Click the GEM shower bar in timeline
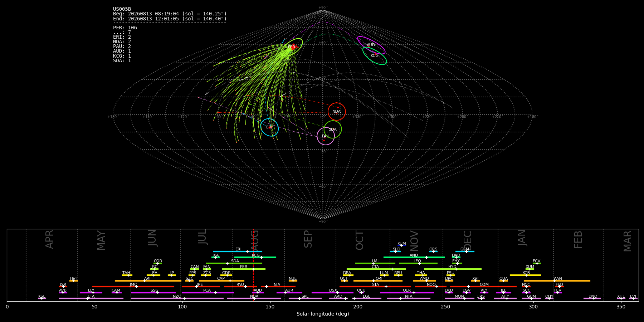 465,252
